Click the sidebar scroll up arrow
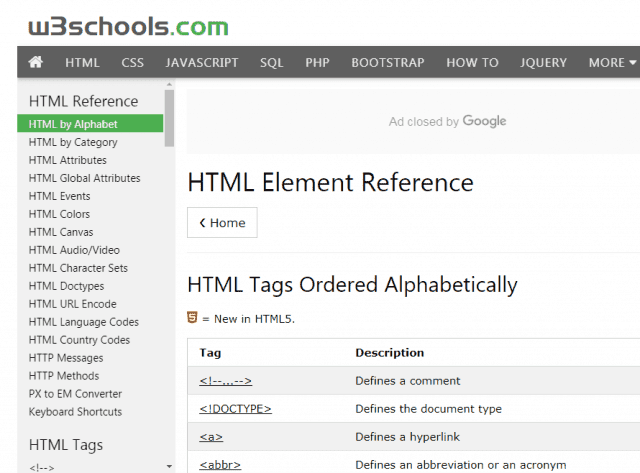This screenshot has height=473, width=640. 169,84
